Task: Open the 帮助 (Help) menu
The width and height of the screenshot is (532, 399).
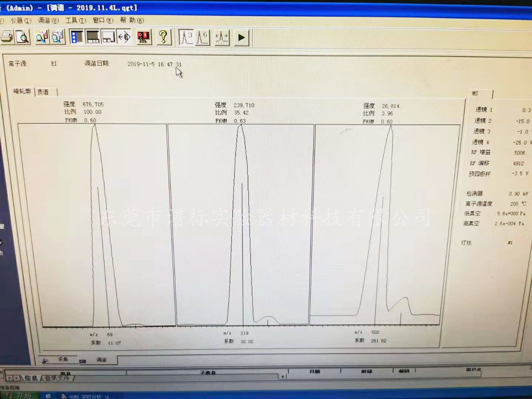Action: coord(132,20)
